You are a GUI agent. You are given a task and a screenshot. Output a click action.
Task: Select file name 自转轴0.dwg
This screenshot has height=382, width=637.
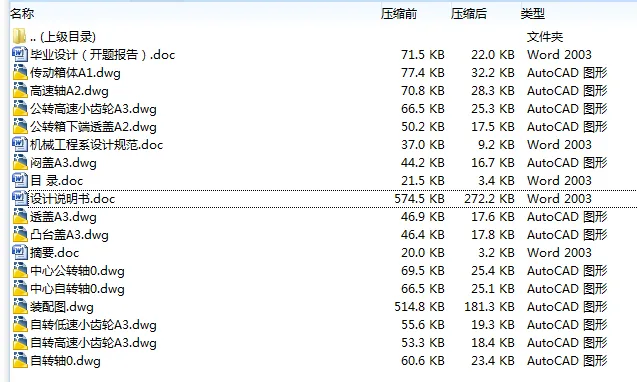[x=65, y=360]
